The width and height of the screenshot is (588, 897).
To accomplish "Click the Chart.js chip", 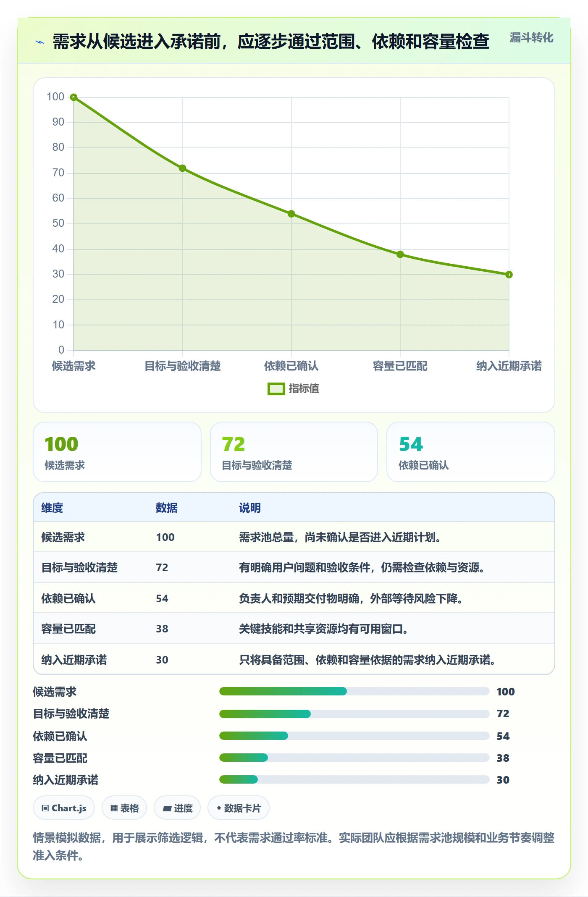I will click(x=64, y=808).
